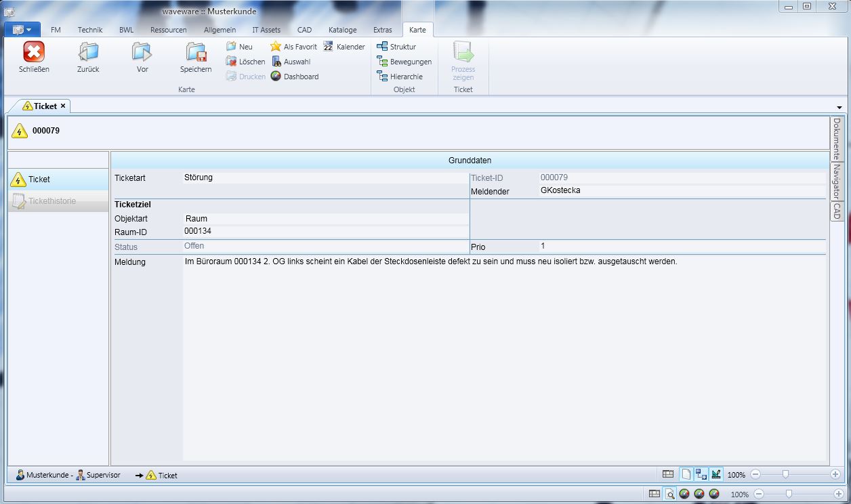This screenshot has height=504, width=851.
Task: Open the Dashboard from the ribbon
Action: coord(295,77)
